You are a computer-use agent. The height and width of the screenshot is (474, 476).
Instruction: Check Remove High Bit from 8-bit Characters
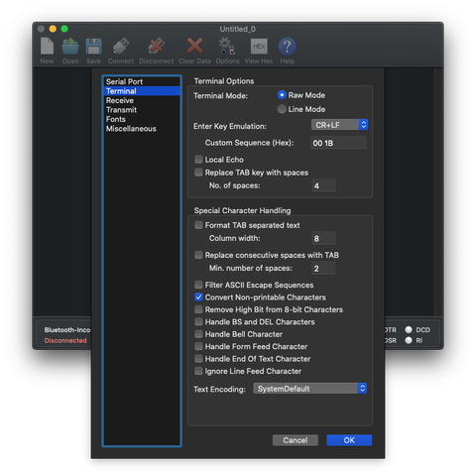(198, 309)
